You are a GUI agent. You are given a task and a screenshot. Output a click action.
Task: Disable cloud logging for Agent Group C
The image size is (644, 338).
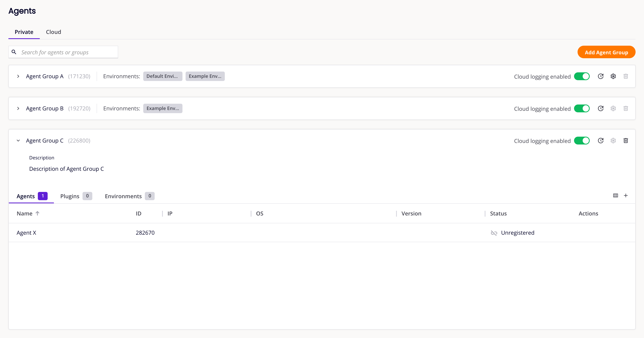(x=582, y=141)
